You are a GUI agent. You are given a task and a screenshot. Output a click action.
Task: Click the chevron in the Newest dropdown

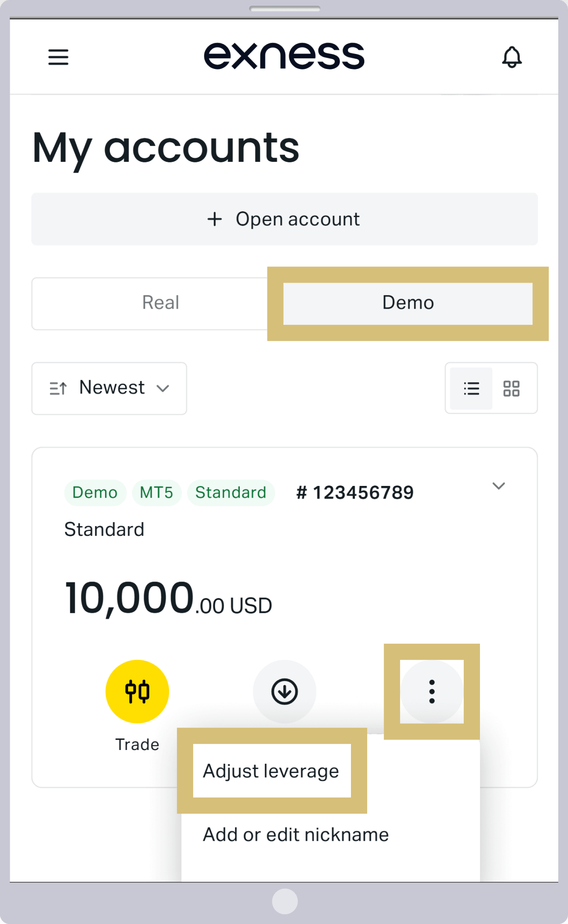163,389
